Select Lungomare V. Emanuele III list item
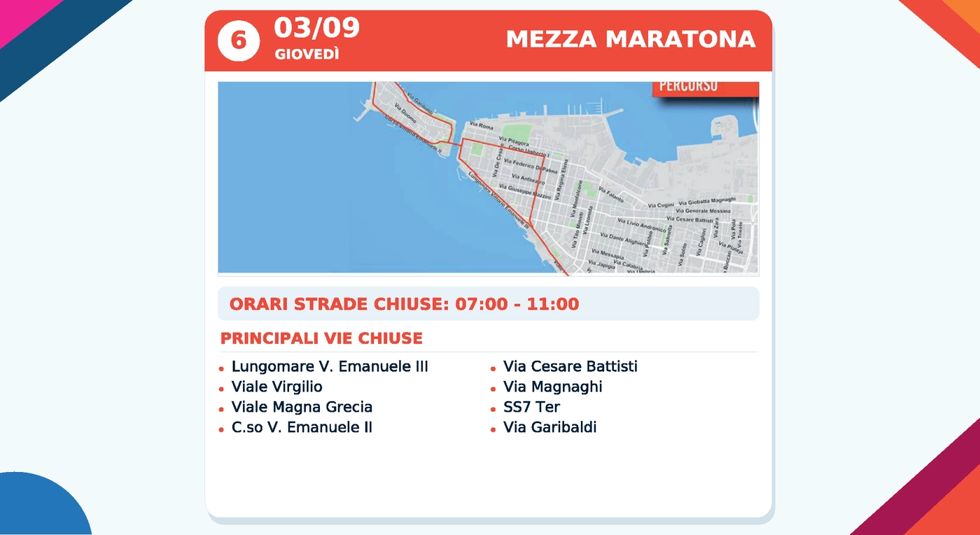Screen dimensions: 980x535 click(330, 366)
